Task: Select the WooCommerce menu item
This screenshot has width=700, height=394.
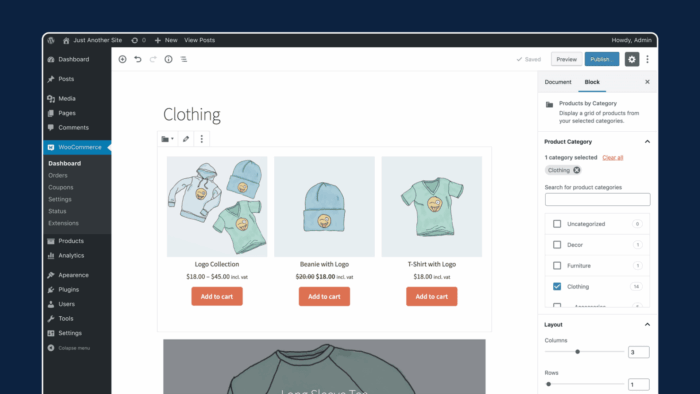Action: [x=77, y=147]
